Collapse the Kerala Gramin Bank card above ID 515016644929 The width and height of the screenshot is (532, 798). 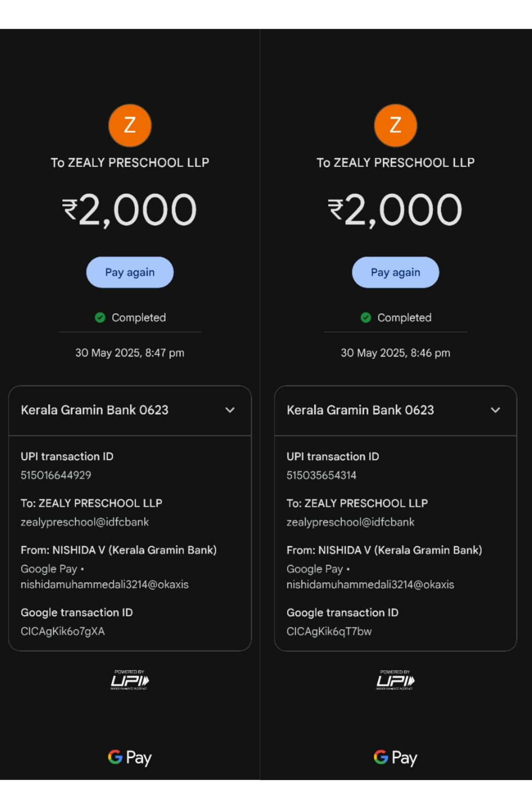[x=230, y=410]
